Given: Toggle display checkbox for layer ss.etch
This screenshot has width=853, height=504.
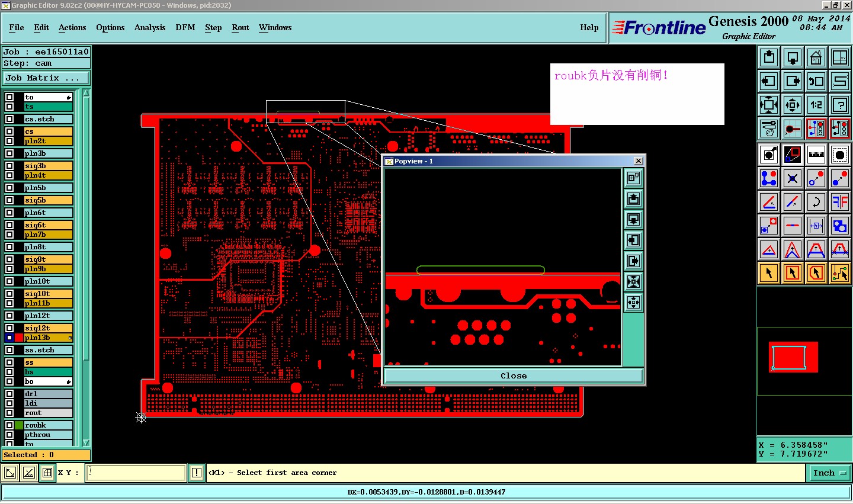Looking at the screenshot, I should click(x=9, y=350).
